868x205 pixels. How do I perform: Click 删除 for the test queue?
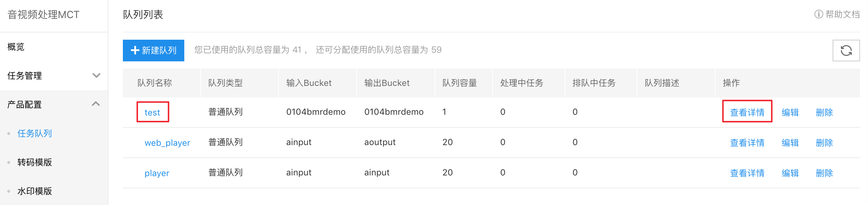click(824, 112)
